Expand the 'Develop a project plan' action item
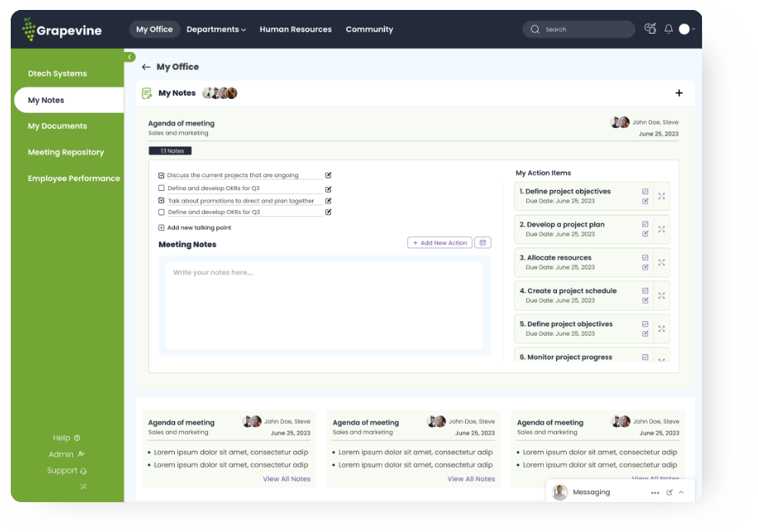 click(x=661, y=229)
